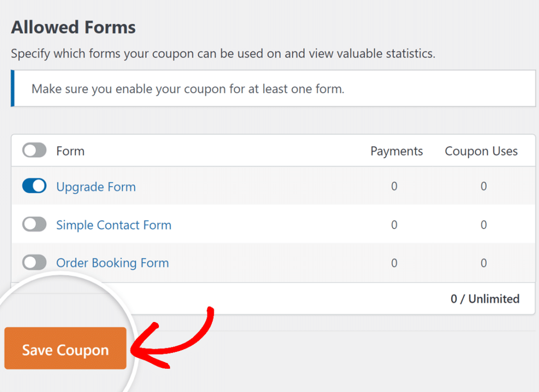539x392 pixels.
Task: Select the Payments count for Upgrade Form
Action: coord(394,186)
